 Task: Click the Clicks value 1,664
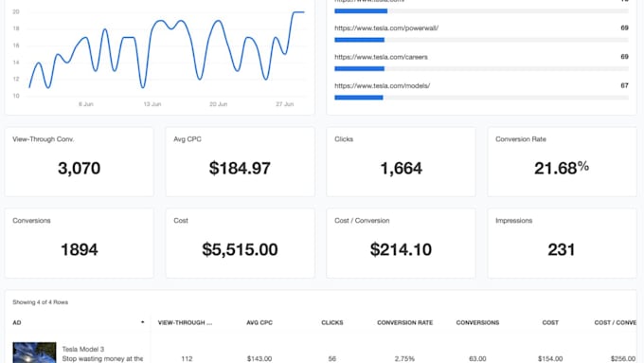401,168
